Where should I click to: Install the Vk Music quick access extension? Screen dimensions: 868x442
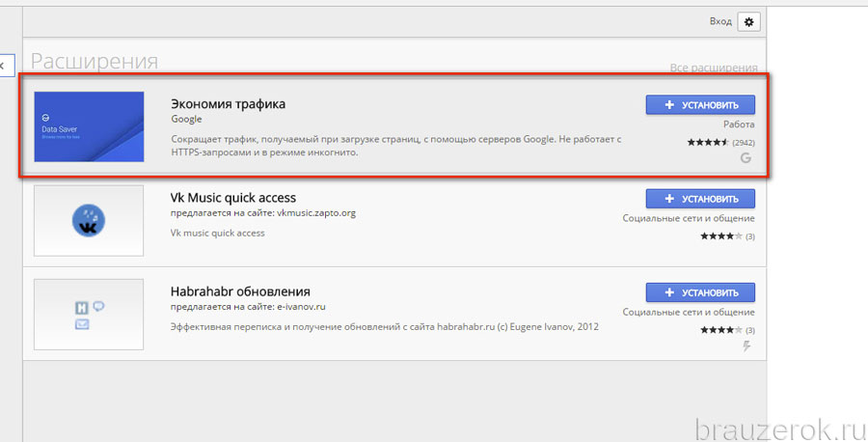tap(700, 198)
